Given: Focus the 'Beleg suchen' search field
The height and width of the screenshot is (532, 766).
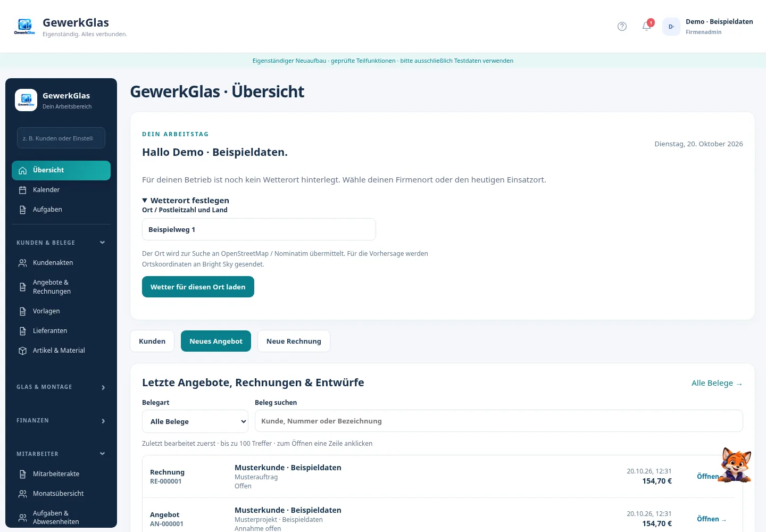Looking at the screenshot, I should point(499,421).
